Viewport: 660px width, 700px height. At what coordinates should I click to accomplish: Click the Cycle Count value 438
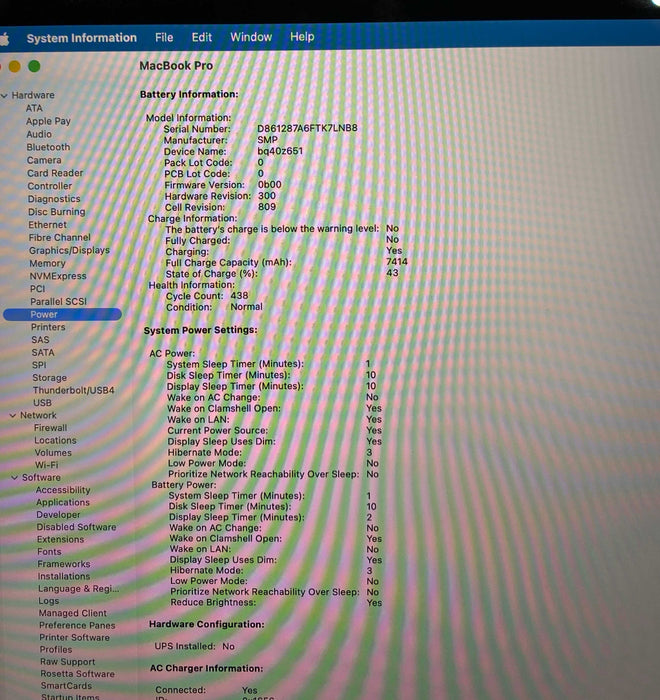point(239,296)
